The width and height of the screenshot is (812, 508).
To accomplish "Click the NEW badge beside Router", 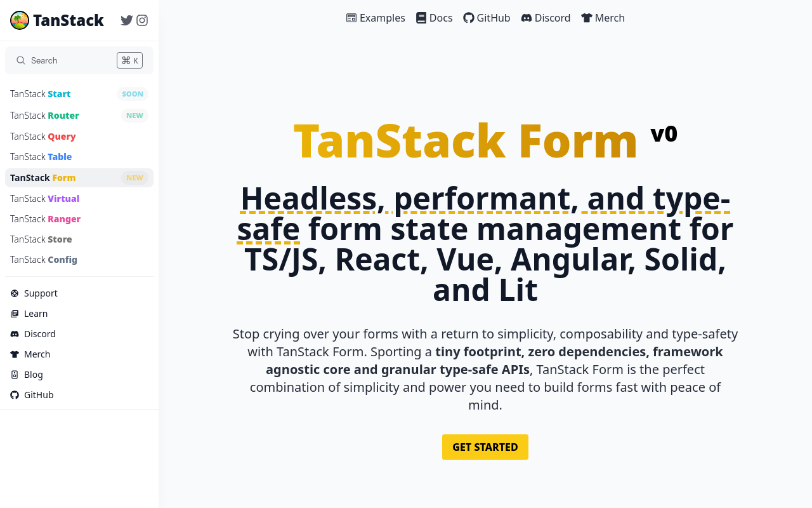I will (134, 116).
